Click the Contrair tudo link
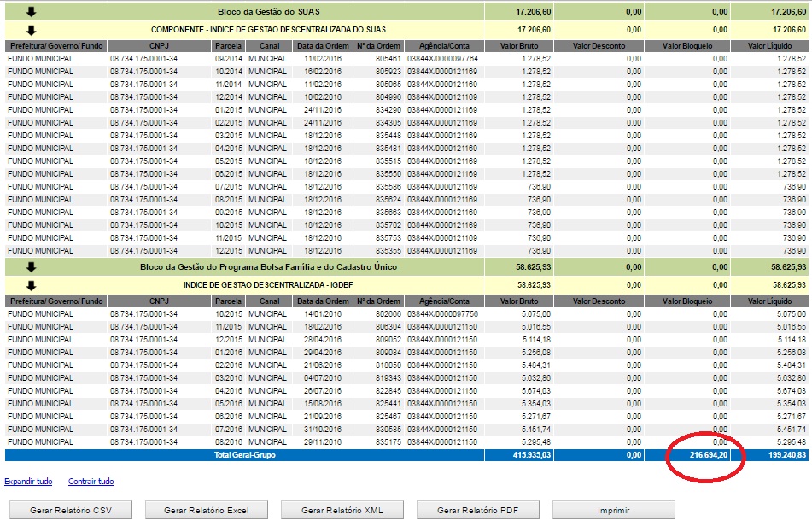The height and width of the screenshot is (532, 812). (91, 482)
